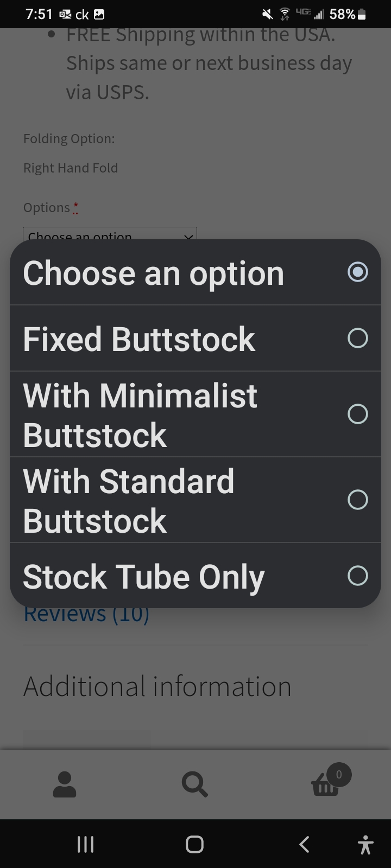Tap the search magnifier icon

coord(194,784)
